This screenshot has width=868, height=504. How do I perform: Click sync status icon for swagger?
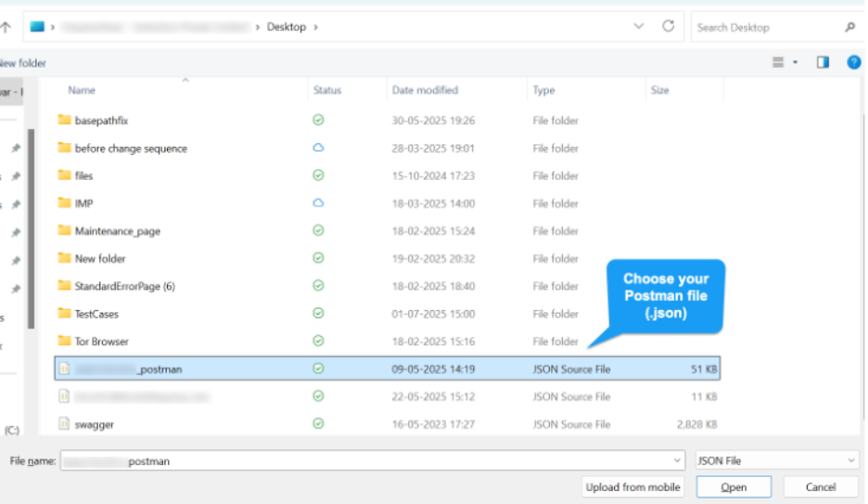pyautogui.click(x=318, y=423)
